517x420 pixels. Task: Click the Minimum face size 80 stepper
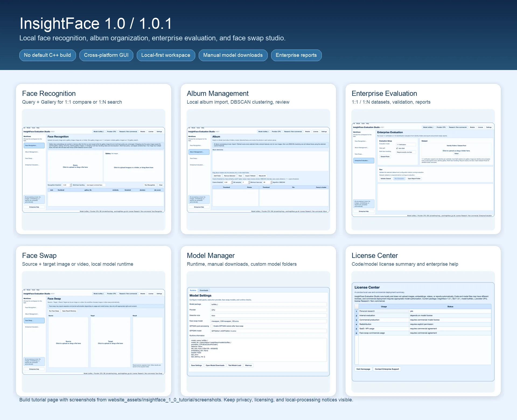click(x=267, y=182)
